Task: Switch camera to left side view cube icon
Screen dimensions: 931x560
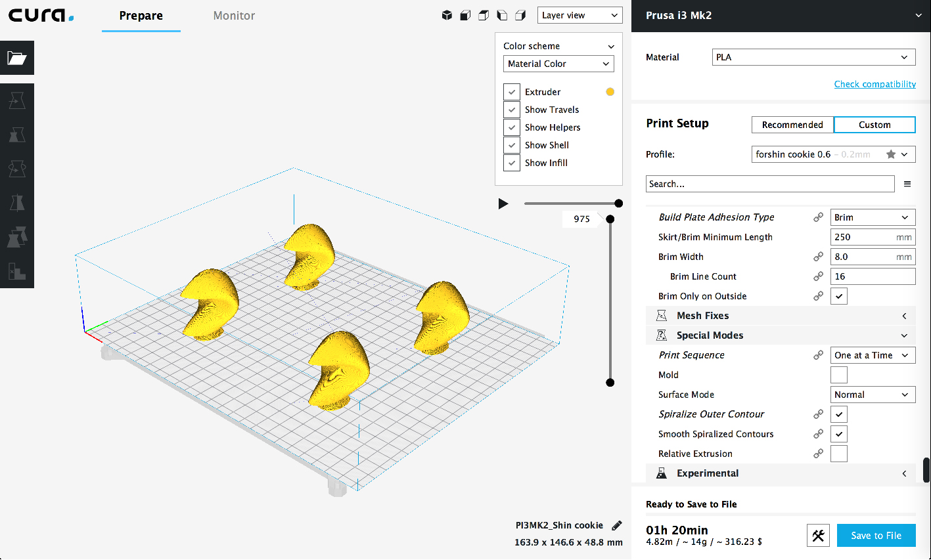Action: (502, 15)
